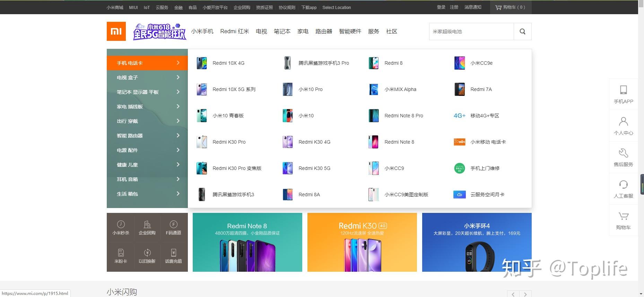Click the search input field
Viewport: 644px width, 297px height.
471,31
